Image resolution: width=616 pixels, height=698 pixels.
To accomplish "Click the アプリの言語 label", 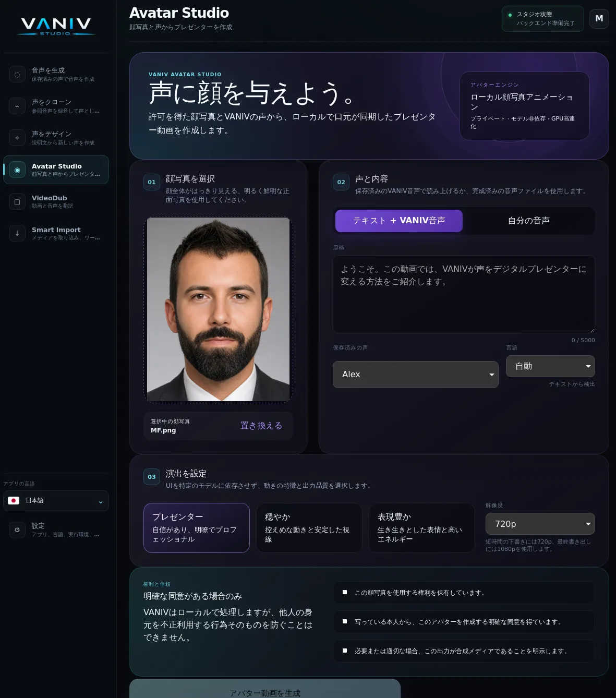I will 19,484.
